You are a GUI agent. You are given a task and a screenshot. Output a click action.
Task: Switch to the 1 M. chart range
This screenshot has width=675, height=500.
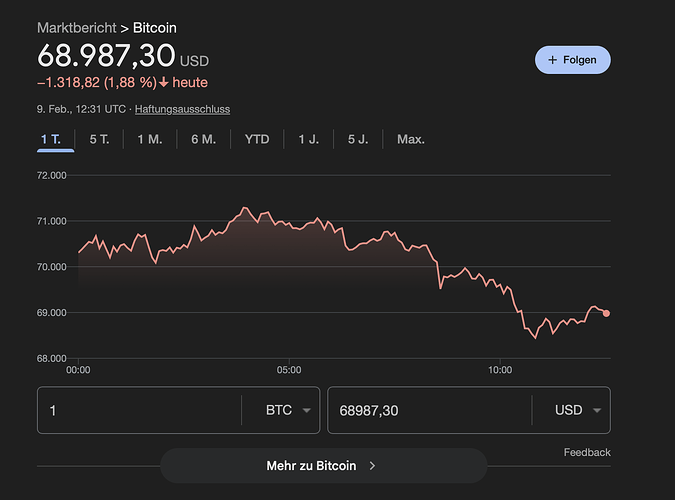pos(150,139)
